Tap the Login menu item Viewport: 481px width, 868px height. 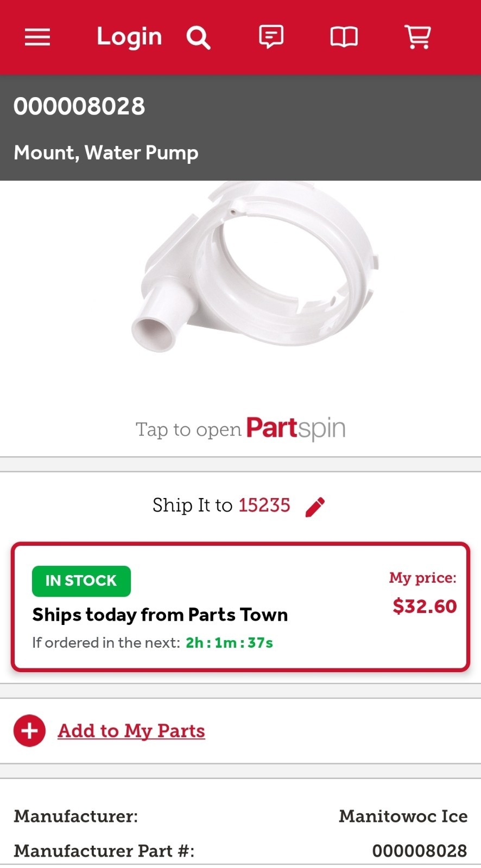point(129,37)
